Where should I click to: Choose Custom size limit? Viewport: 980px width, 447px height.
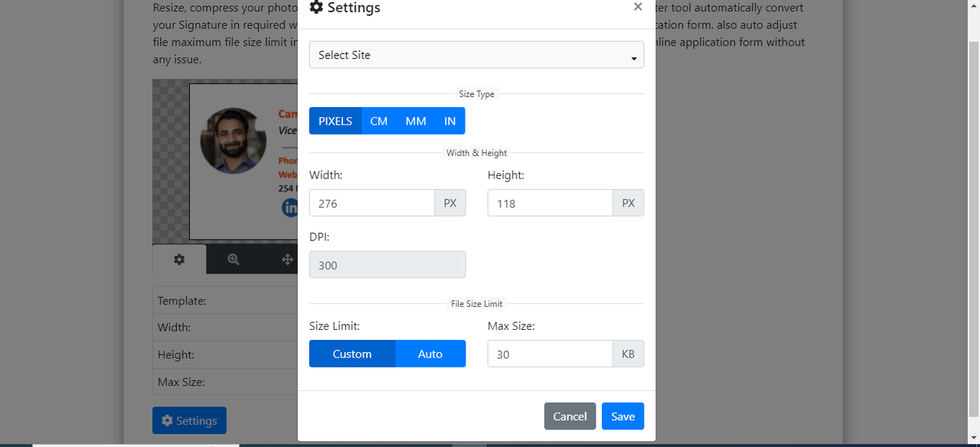click(352, 354)
